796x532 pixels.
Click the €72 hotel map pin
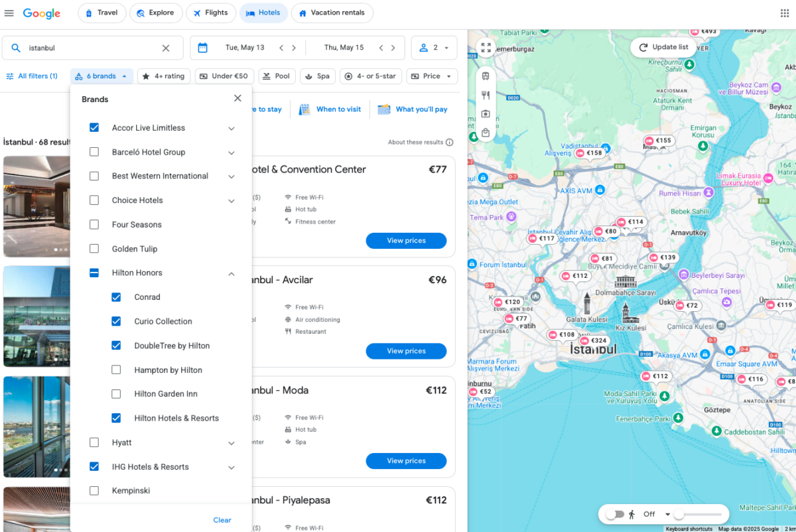click(x=687, y=306)
